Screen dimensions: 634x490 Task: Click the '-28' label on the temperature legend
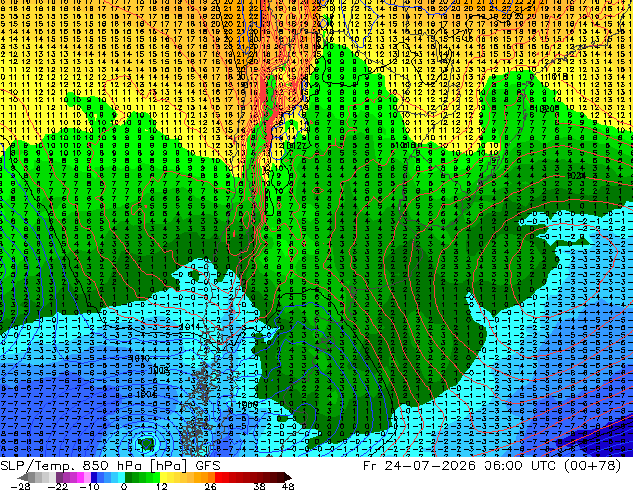pos(20,486)
